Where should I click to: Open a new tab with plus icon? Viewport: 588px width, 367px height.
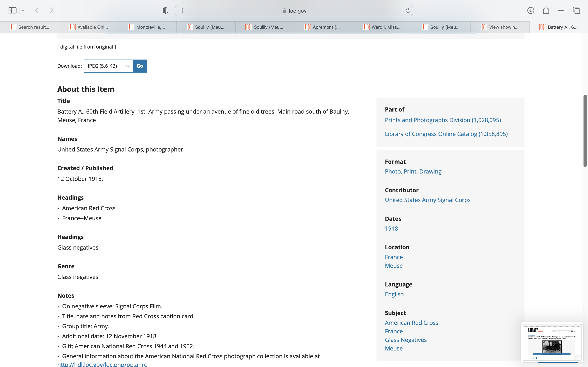pos(561,10)
